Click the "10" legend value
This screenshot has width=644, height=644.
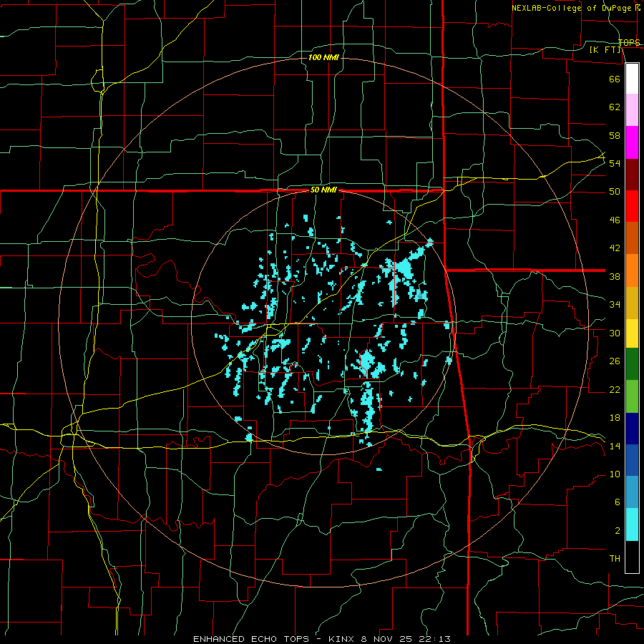(x=615, y=474)
